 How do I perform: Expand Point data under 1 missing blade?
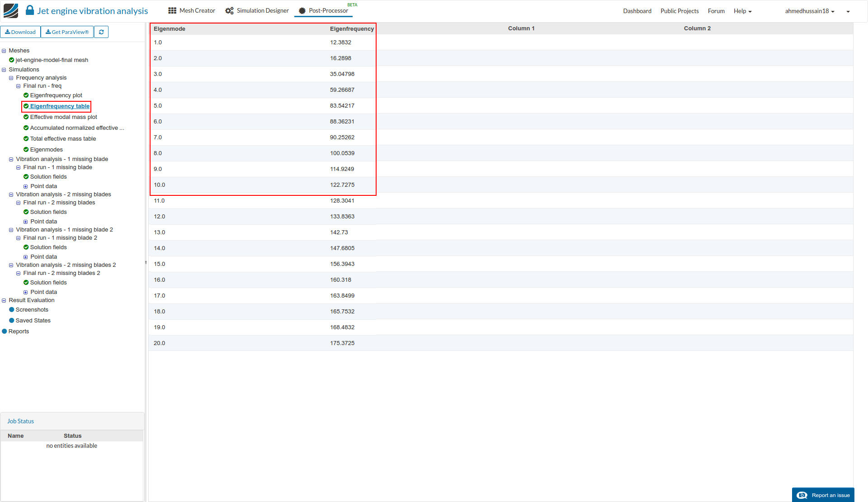point(26,186)
